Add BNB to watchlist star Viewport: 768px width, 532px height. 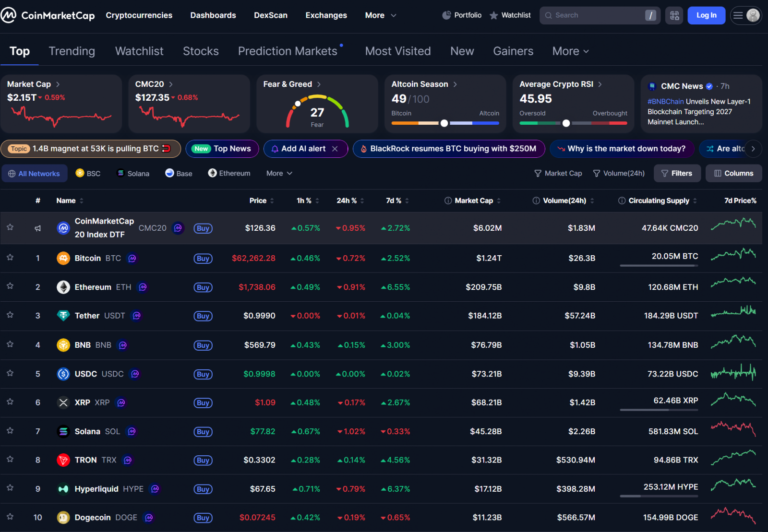point(10,344)
